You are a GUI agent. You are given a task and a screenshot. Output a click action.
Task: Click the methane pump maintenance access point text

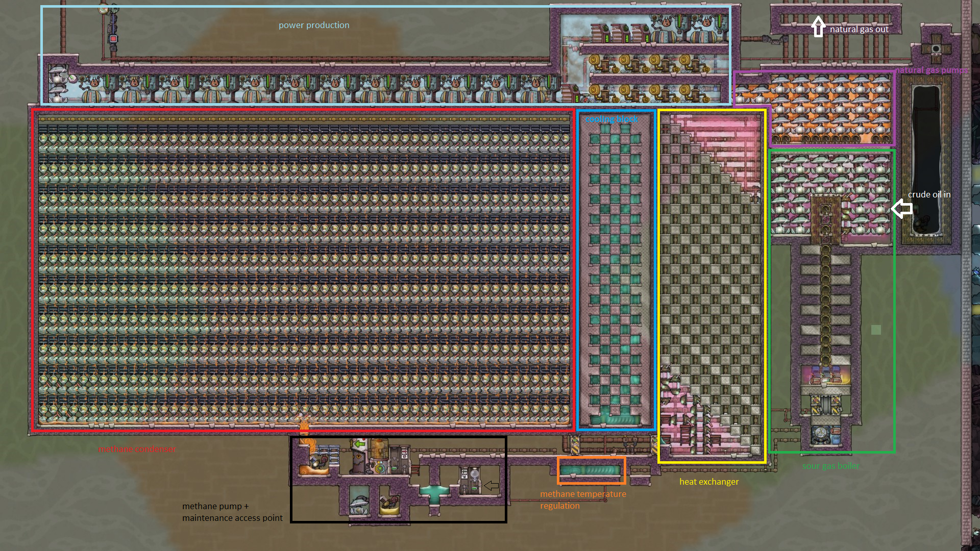tap(232, 512)
